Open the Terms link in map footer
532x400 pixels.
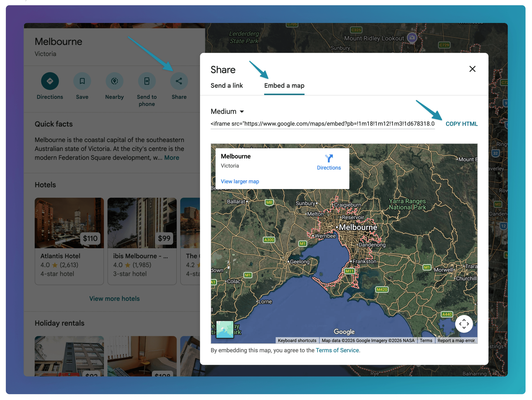[426, 341]
